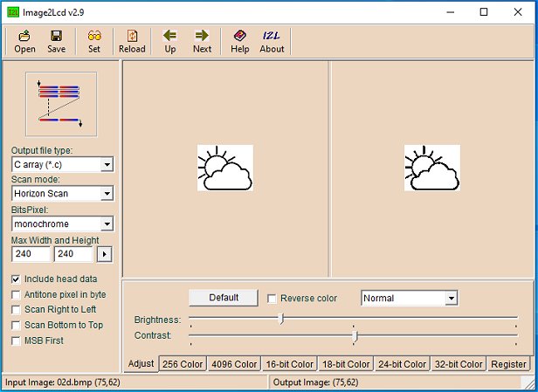The width and height of the screenshot is (538, 392).
Task: Click the arrow button beside height field
Action: tap(105, 255)
